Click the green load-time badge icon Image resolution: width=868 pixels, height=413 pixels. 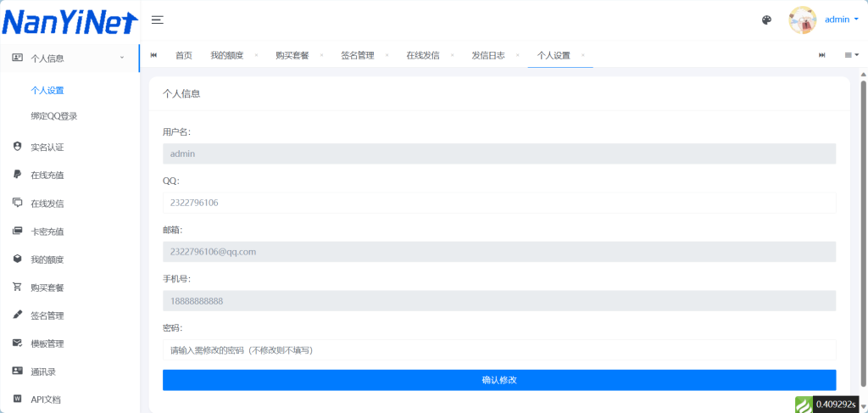(x=804, y=405)
